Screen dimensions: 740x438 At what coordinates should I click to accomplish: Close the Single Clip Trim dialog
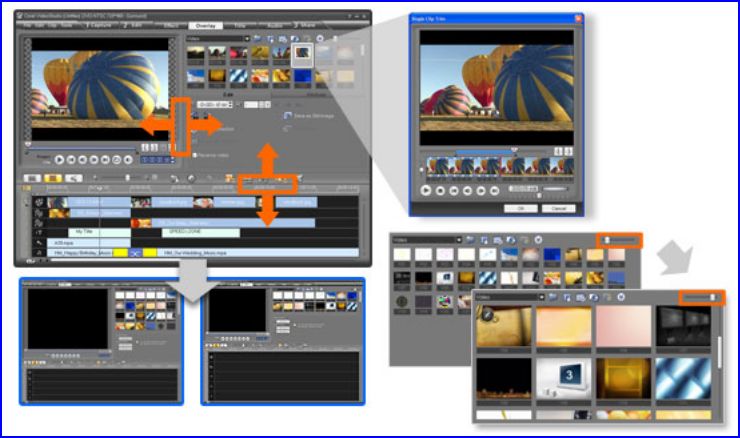578,18
